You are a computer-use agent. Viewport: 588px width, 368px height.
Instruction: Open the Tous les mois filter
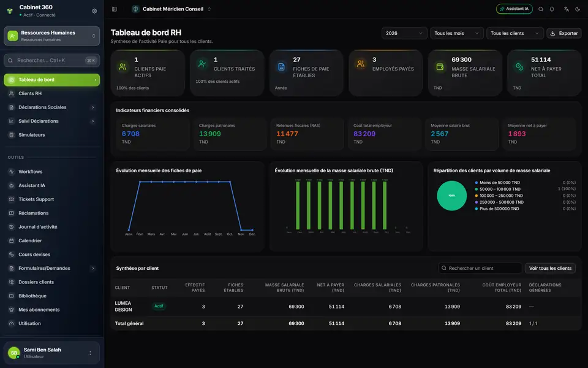point(457,33)
